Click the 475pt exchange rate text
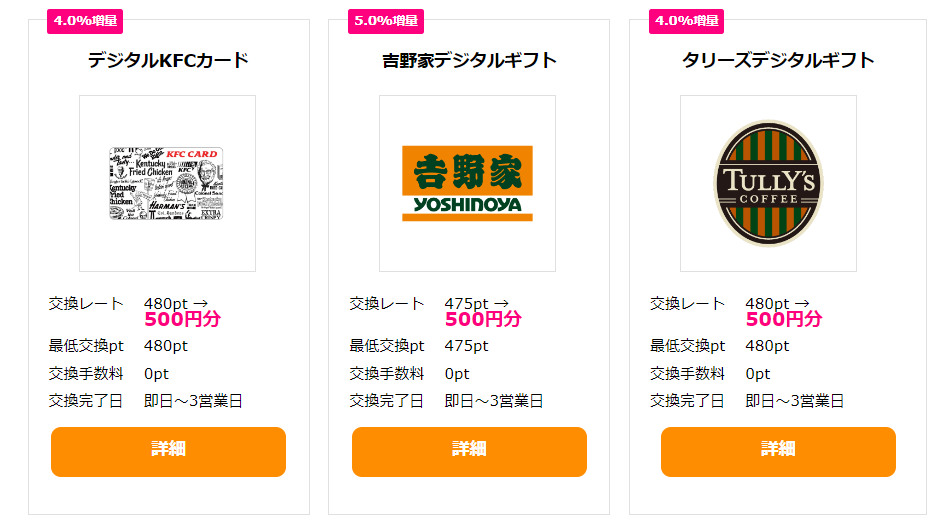The image size is (952, 515). point(466,303)
